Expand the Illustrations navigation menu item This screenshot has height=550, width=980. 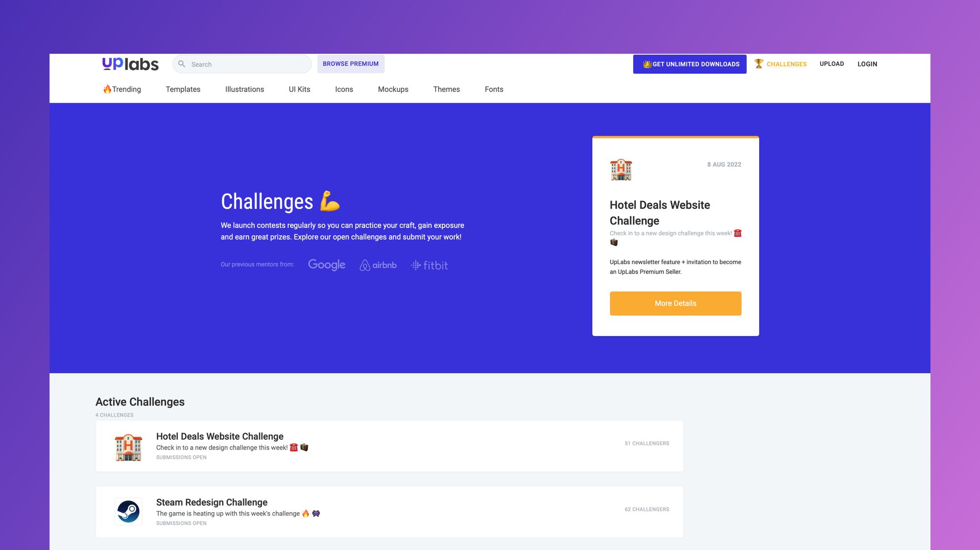click(x=245, y=89)
